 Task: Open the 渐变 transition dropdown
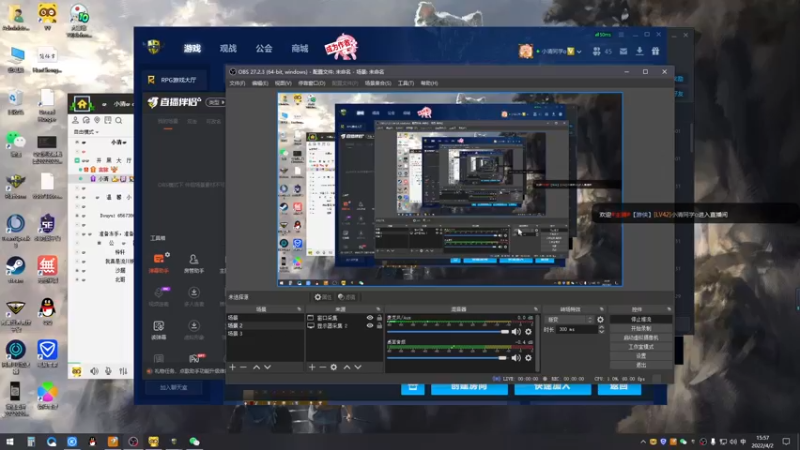(569, 319)
